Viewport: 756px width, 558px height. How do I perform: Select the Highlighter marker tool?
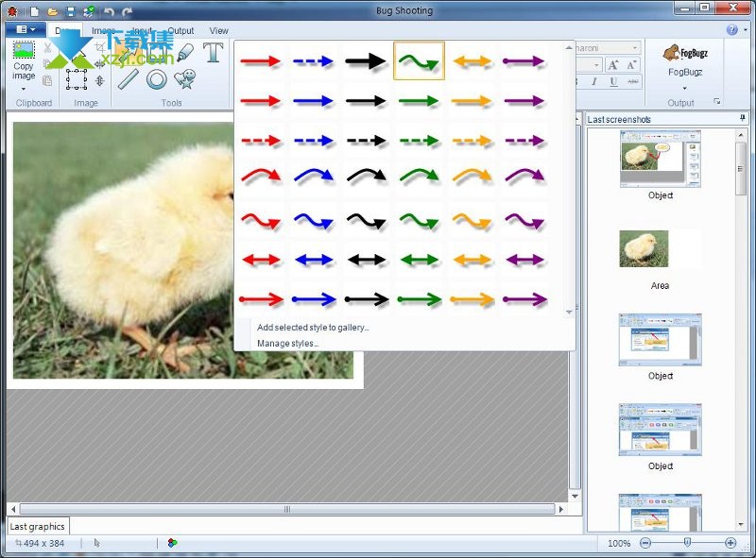[184, 53]
